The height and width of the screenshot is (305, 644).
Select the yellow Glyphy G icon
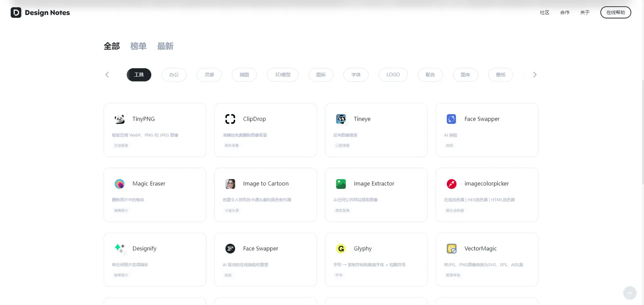click(x=341, y=248)
